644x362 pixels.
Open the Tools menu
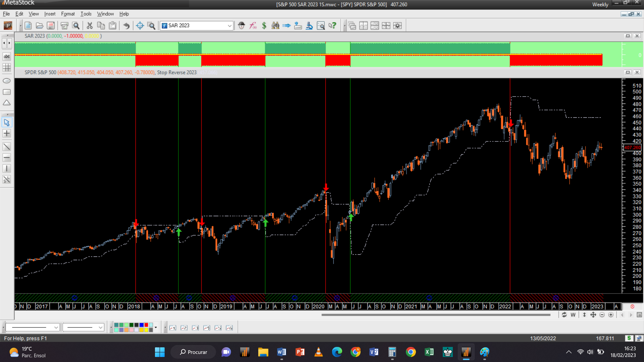point(86,14)
